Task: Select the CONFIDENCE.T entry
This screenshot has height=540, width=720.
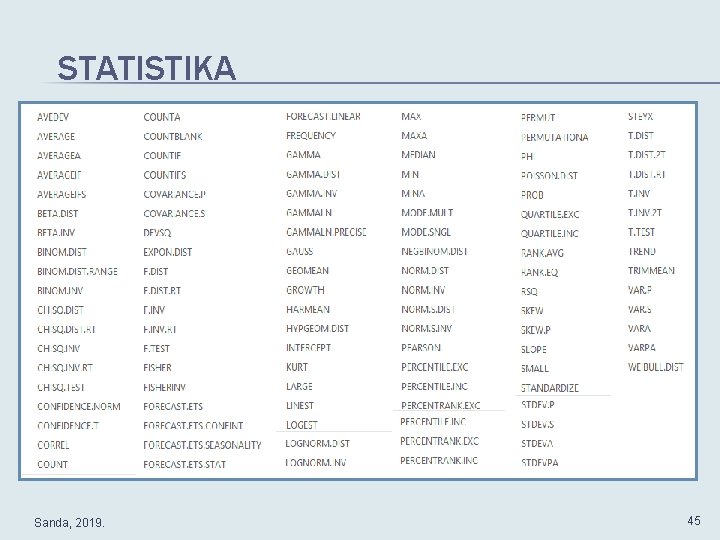Action: 68,426
